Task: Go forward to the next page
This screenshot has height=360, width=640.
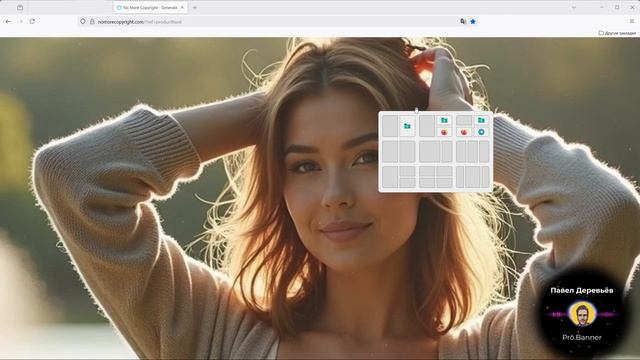Action: (x=20, y=21)
